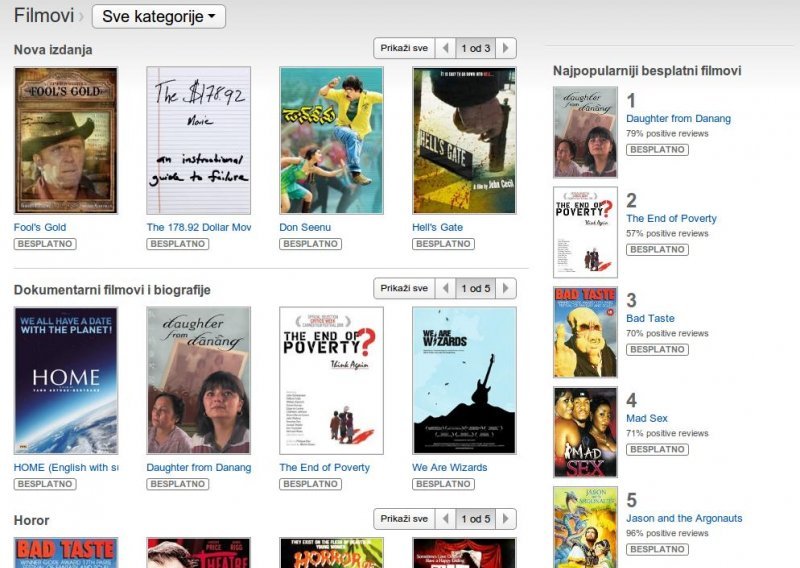Open The $178.92 Movie poster
800x568 pixels.
pos(198,140)
